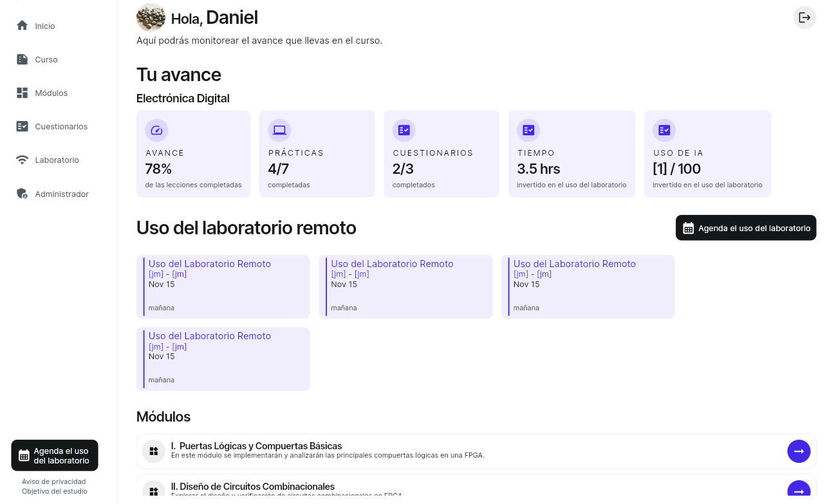Screen dimensions: 827x504
Task: Click the Curso document icon
Action: [x=22, y=59]
